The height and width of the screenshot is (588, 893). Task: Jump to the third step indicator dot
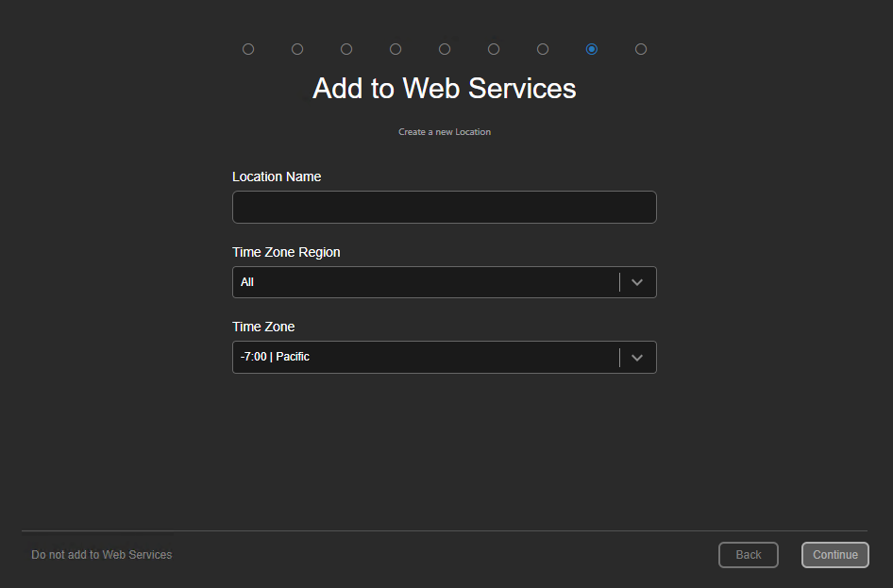point(346,49)
